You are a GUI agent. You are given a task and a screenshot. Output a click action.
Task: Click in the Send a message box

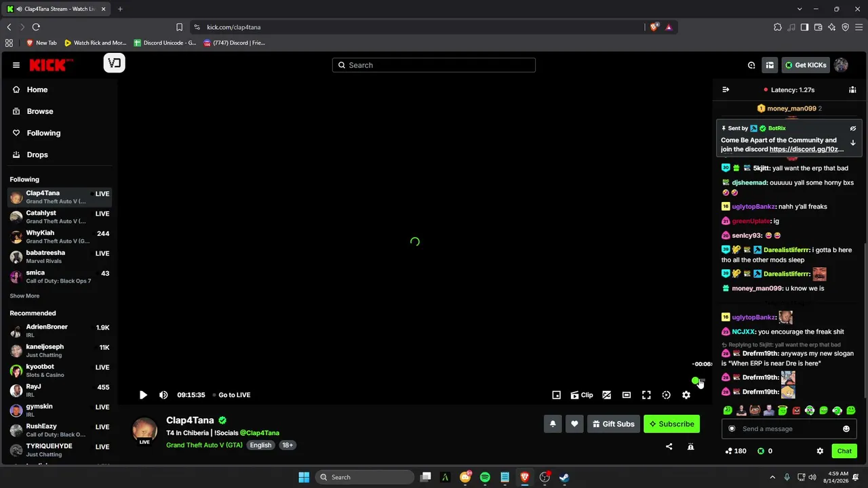(x=789, y=428)
